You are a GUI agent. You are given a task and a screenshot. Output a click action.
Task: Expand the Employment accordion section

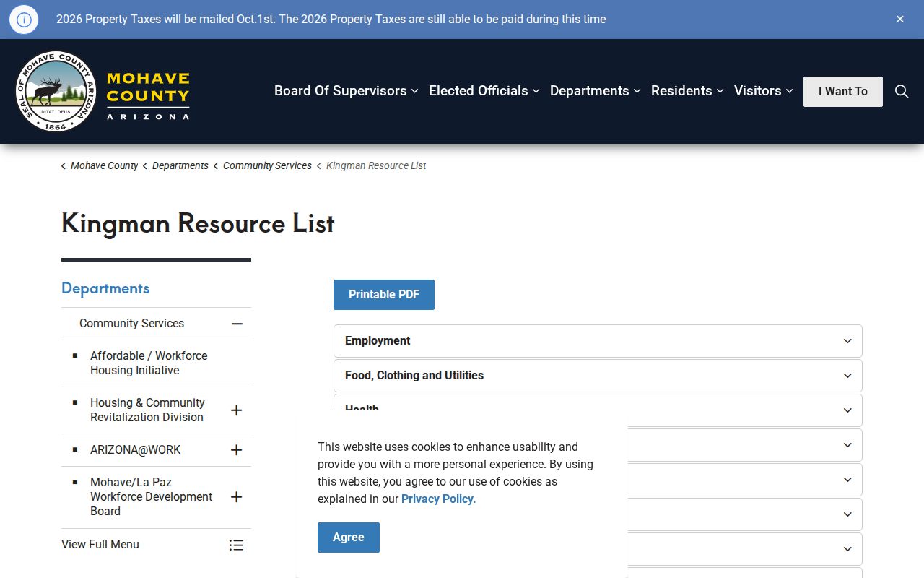click(x=598, y=341)
